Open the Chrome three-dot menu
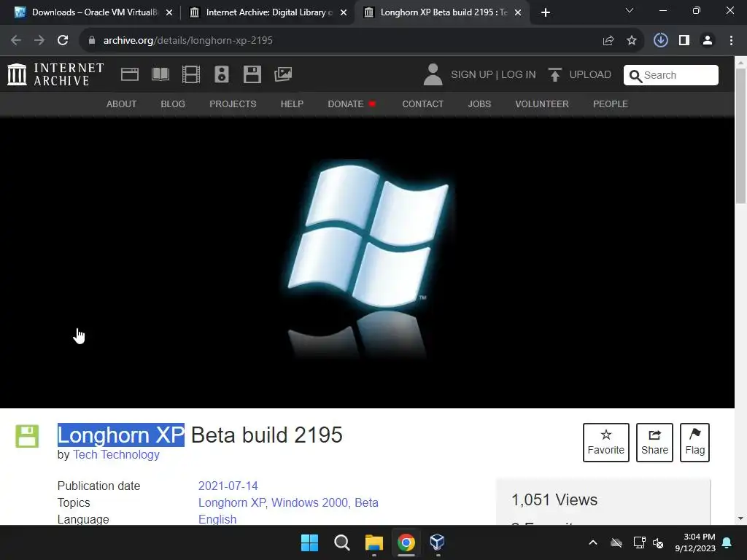 tap(731, 41)
